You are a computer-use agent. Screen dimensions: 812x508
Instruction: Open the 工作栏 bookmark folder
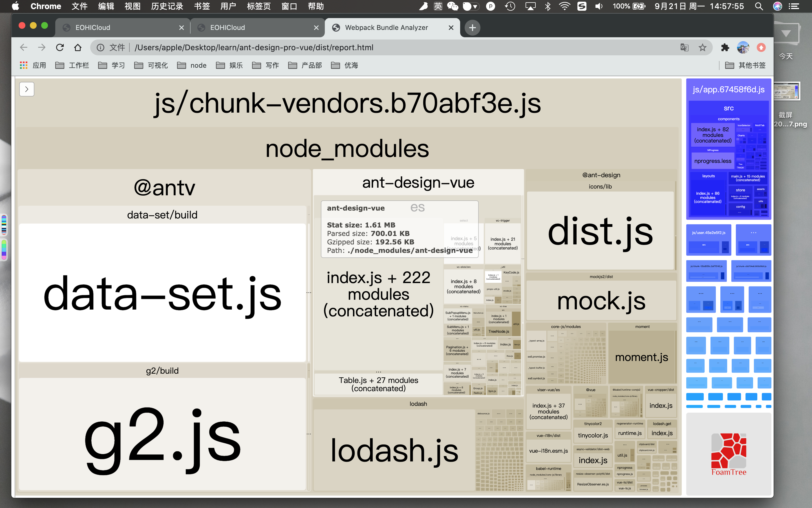click(72, 65)
